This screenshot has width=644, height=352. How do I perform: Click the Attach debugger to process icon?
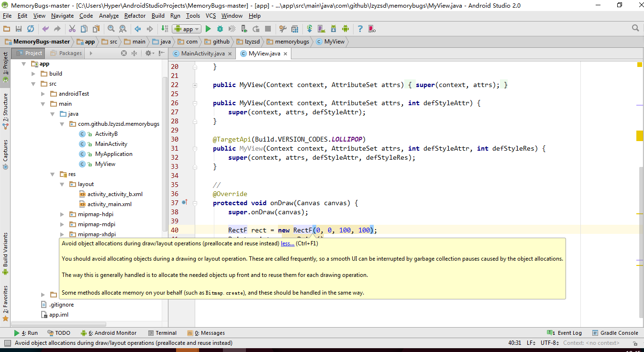tap(244, 29)
